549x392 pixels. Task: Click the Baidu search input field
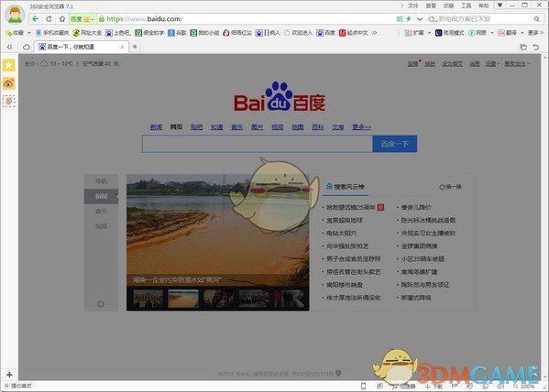[x=257, y=144]
